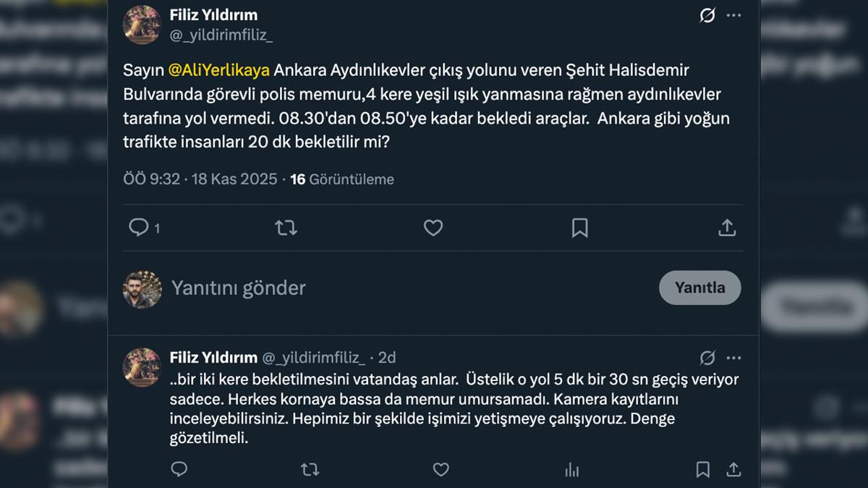Click the Yanıtla reply button

pyautogui.click(x=699, y=288)
